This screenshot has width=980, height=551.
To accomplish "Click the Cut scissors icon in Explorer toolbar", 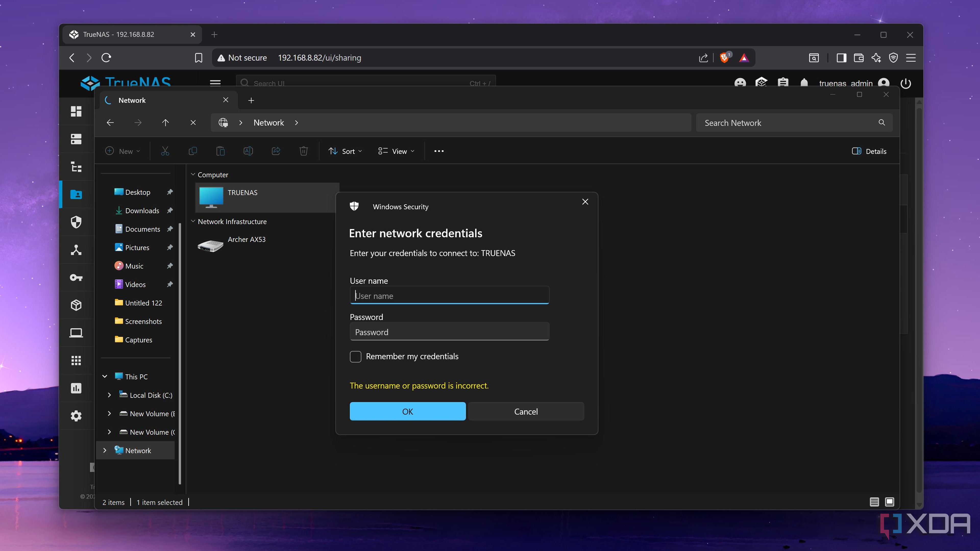I will click(165, 151).
